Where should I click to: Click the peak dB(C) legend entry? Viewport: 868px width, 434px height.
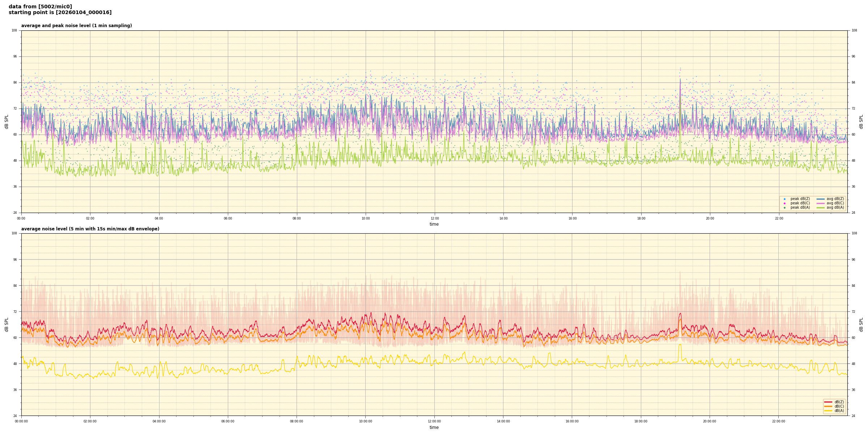point(800,203)
